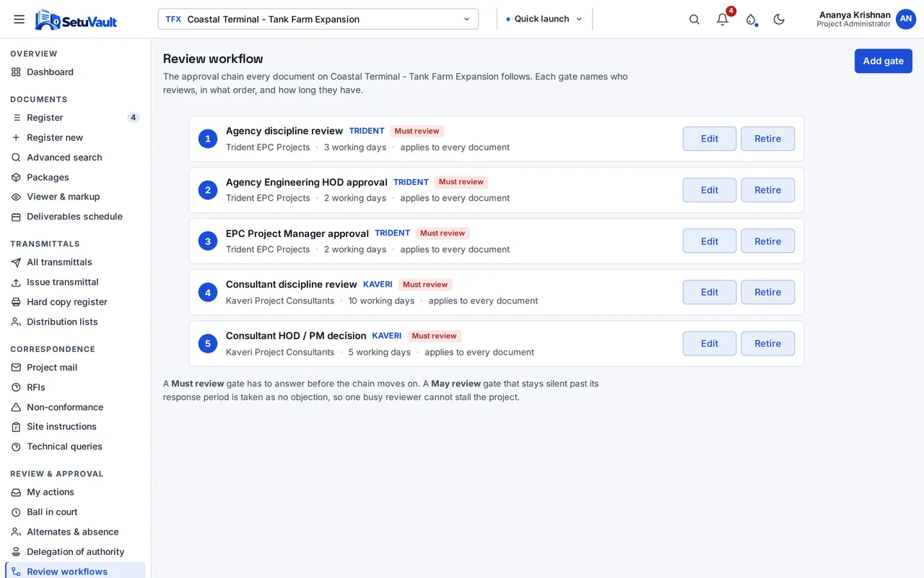
Task: Toggle dark mode moon icon
Action: click(x=779, y=20)
